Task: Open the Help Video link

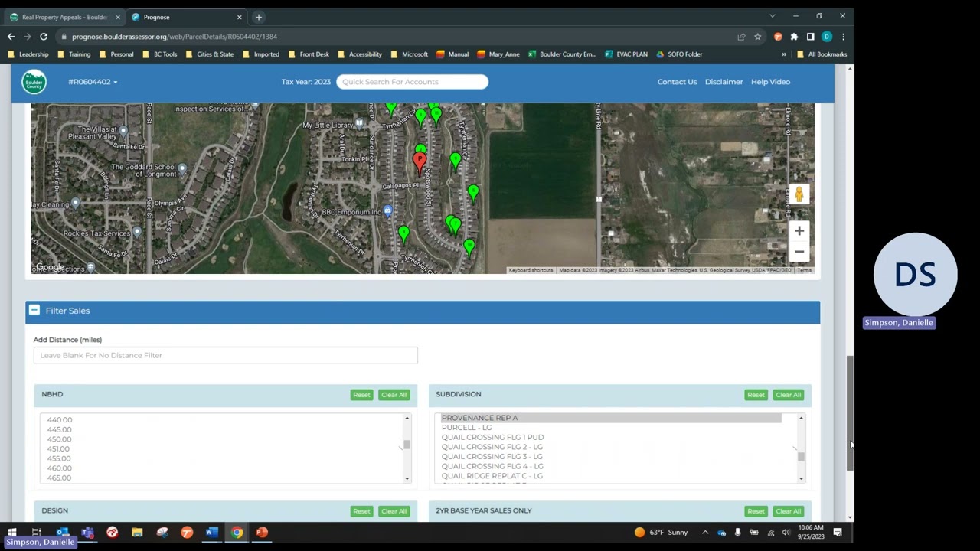Action: (770, 82)
